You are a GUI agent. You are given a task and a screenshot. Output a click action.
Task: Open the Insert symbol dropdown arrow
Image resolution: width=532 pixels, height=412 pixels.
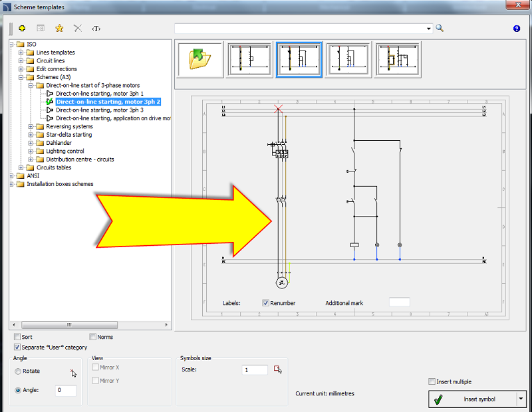520,399
